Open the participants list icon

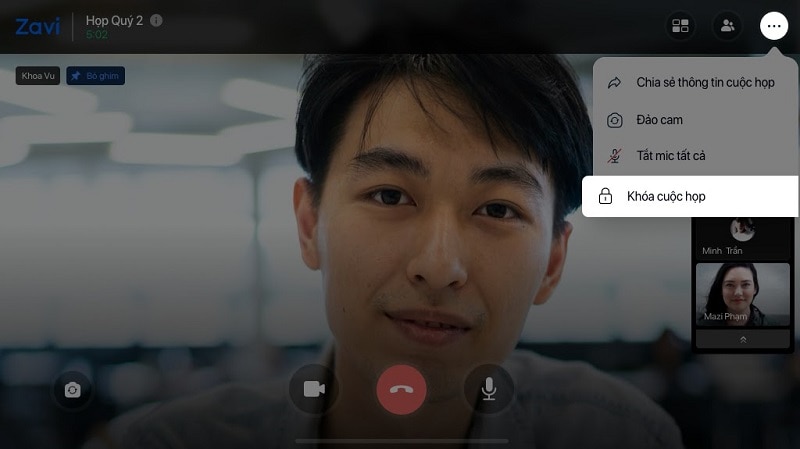tap(727, 26)
